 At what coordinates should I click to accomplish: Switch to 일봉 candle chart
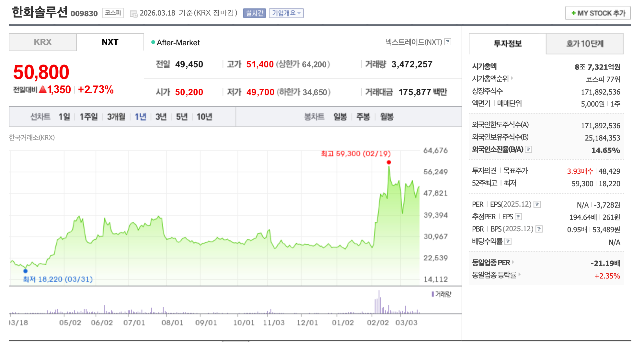pyautogui.click(x=340, y=117)
